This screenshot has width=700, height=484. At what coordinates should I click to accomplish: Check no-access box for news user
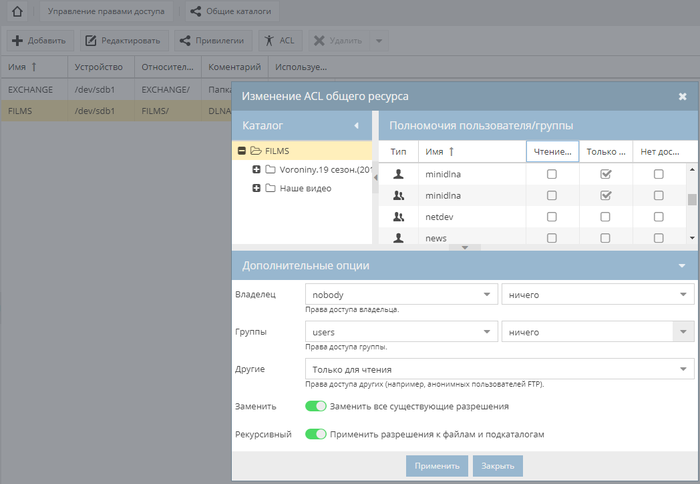pos(658,237)
